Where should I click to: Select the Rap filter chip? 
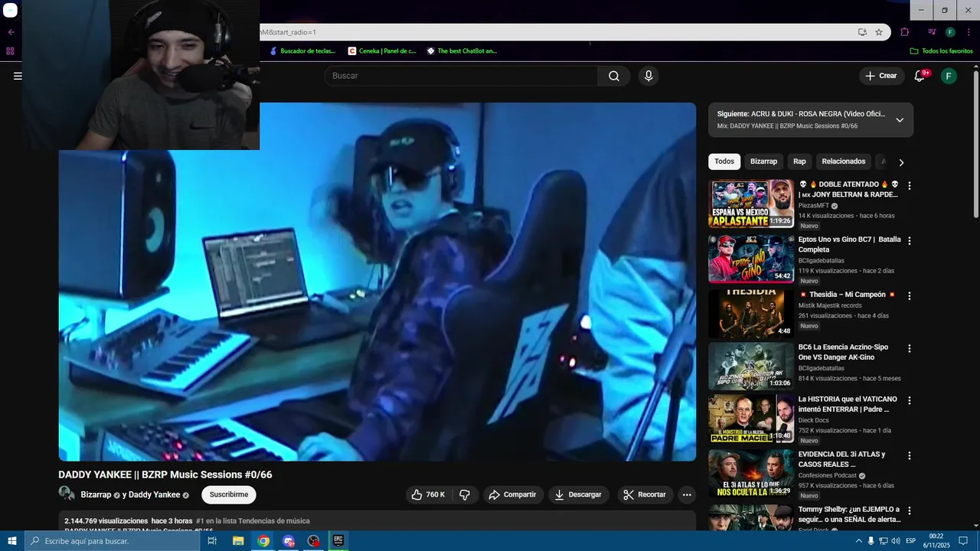(799, 161)
